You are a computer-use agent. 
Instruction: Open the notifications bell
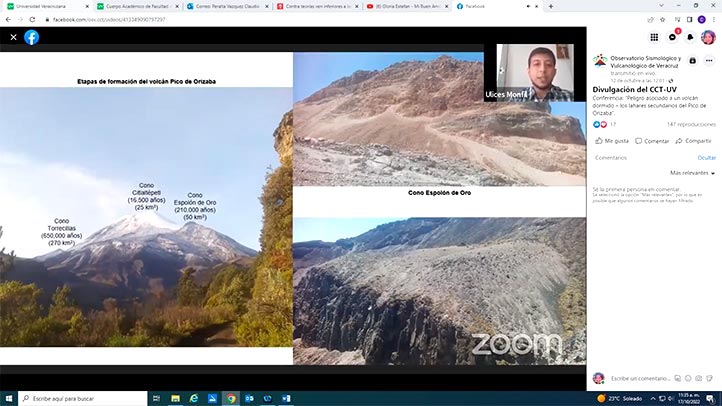(690, 37)
